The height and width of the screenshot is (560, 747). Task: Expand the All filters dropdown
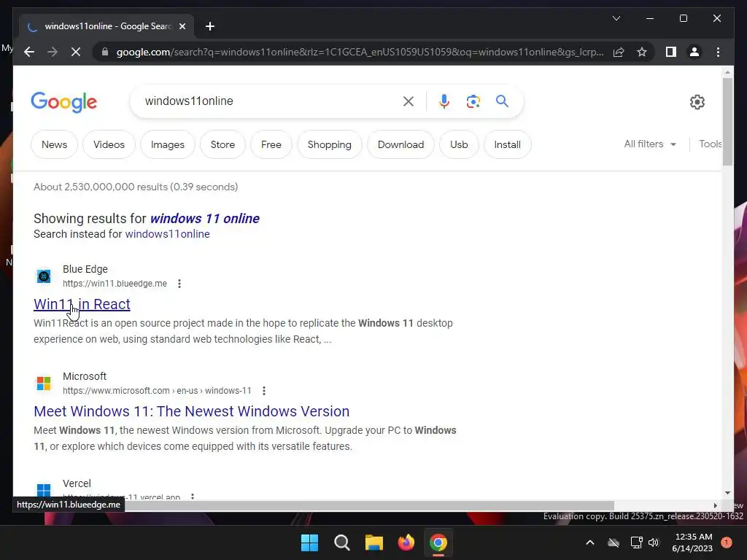point(650,144)
